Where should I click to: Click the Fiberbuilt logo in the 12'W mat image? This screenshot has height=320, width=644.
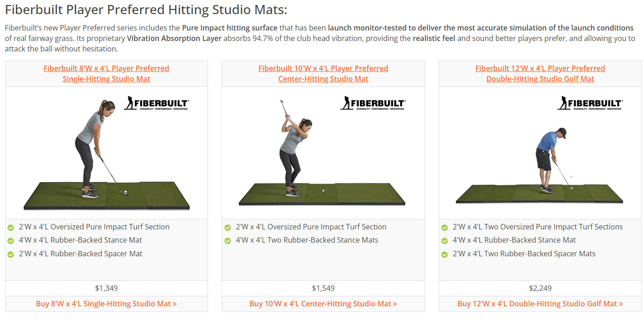click(x=590, y=103)
